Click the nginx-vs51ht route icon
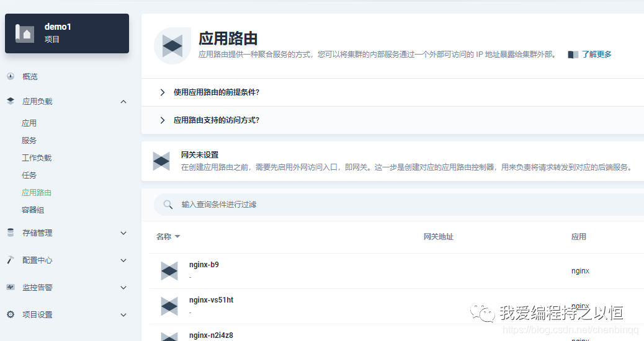Screen dimensions: 644x341 pyautogui.click(x=169, y=306)
